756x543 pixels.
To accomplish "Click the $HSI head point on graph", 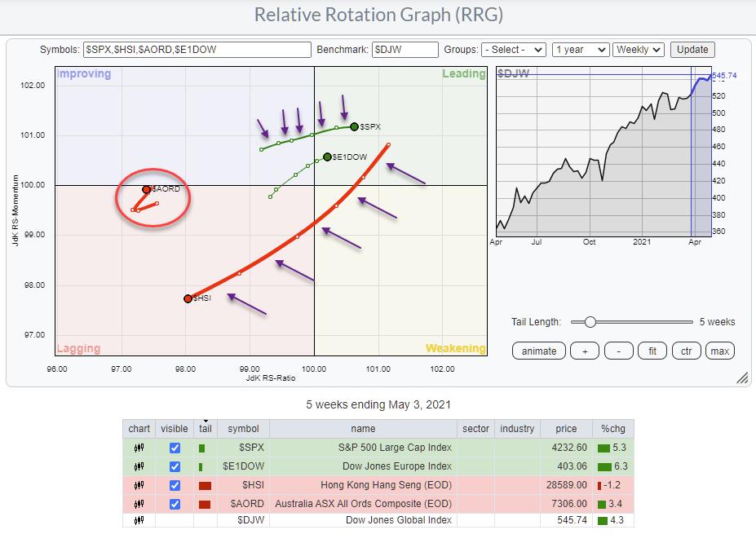I will coord(188,298).
